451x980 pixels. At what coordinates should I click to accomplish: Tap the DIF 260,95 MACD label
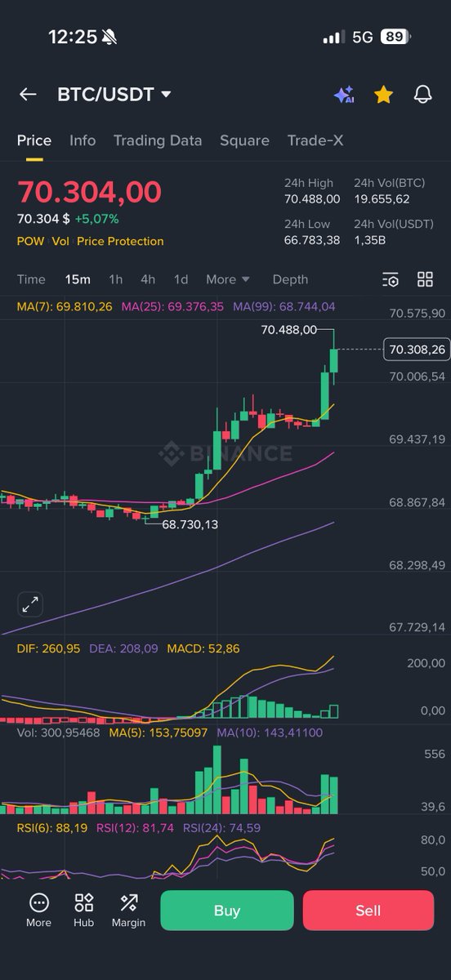pyautogui.click(x=48, y=648)
